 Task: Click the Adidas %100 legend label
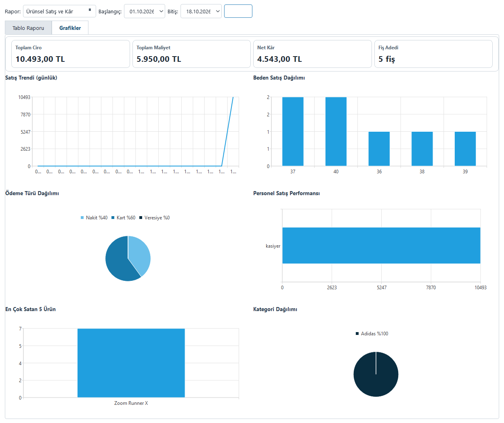click(x=374, y=334)
